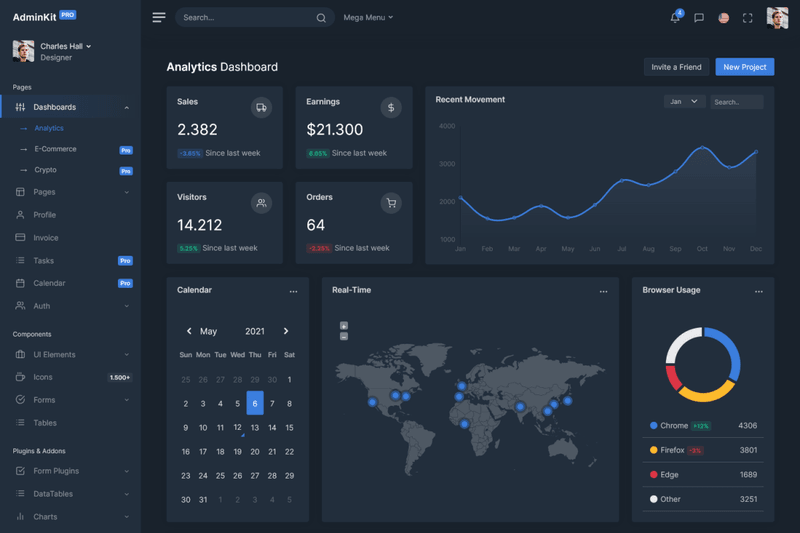The height and width of the screenshot is (533, 800).
Task: Click the Invite a Friend button
Action: click(x=676, y=67)
